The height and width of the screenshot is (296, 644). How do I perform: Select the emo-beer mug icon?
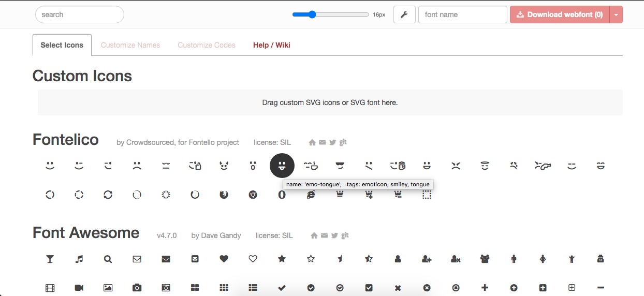pos(398,166)
